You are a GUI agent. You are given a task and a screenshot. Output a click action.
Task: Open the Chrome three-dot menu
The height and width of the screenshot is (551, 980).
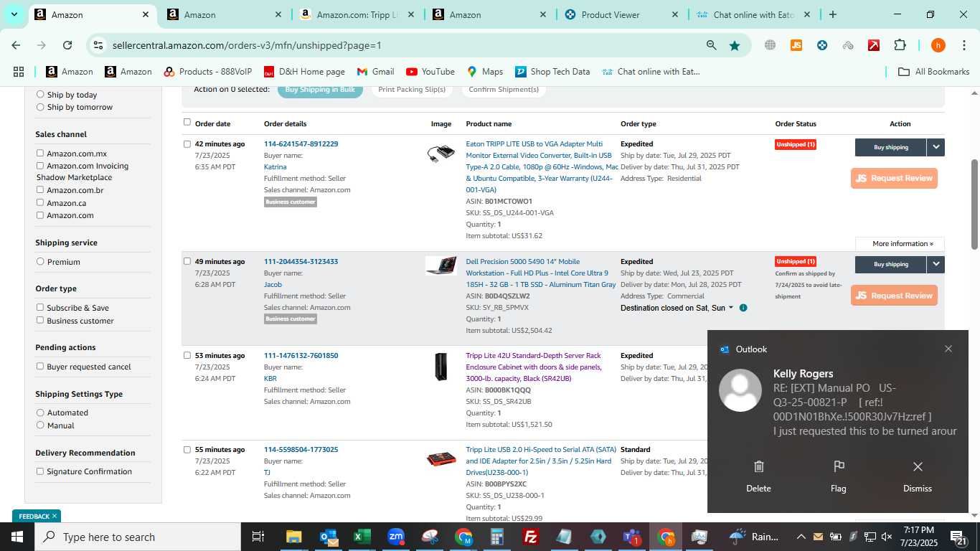[x=963, y=45]
